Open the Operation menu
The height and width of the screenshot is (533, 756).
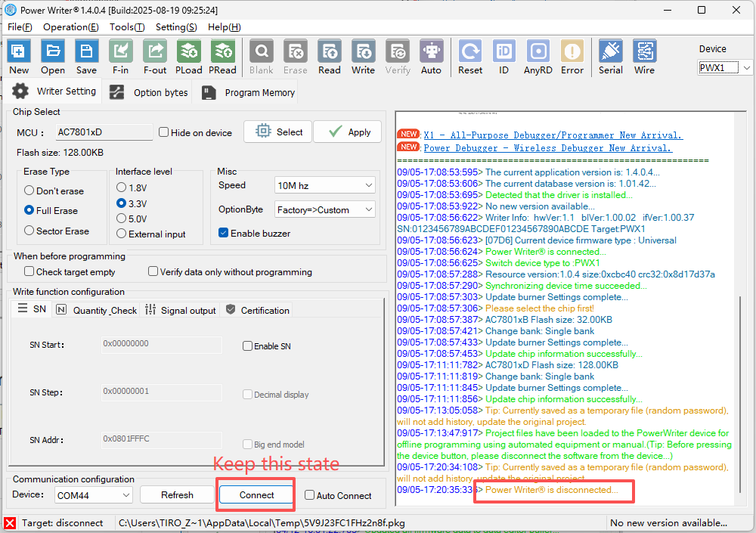coord(71,27)
